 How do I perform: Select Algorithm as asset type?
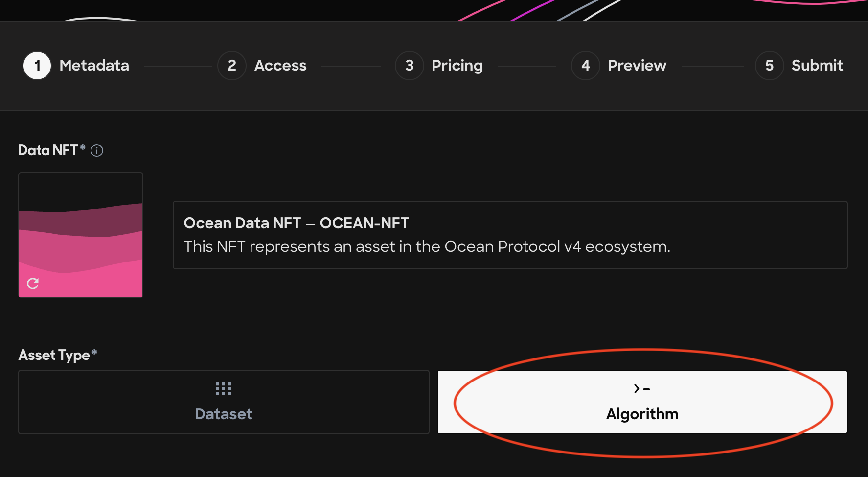click(x=642, y=402)
